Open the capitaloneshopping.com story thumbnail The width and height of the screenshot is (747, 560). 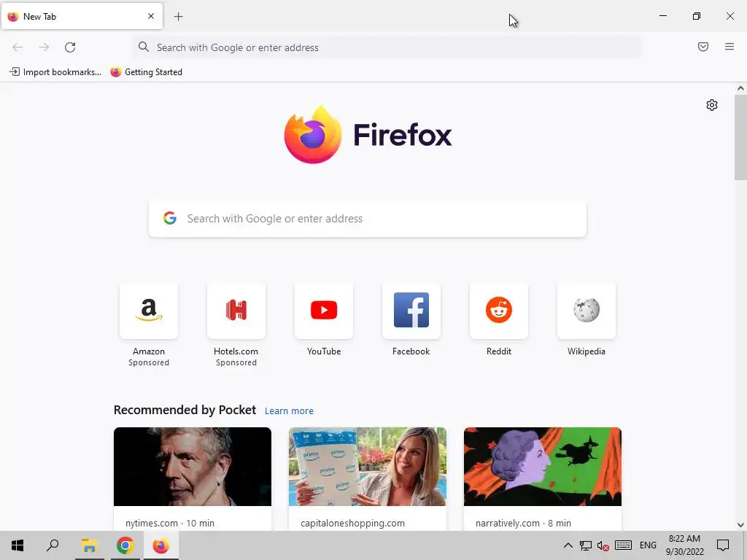[x=368, y=467]
